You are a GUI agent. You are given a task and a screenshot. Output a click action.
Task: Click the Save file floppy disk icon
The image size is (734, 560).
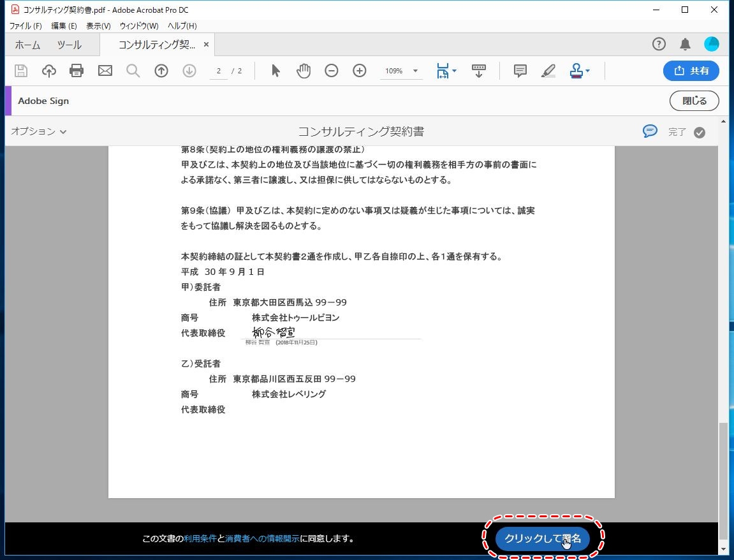[x=21, y=71]
